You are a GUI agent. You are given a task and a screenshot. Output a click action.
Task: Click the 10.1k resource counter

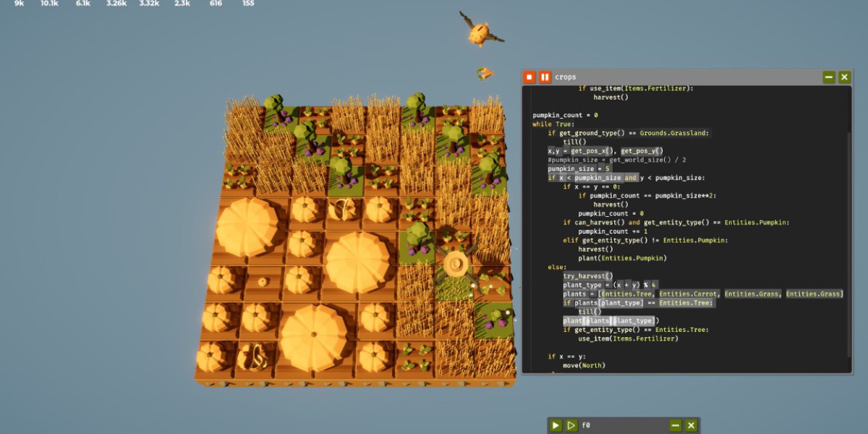(x=49, y=4)
